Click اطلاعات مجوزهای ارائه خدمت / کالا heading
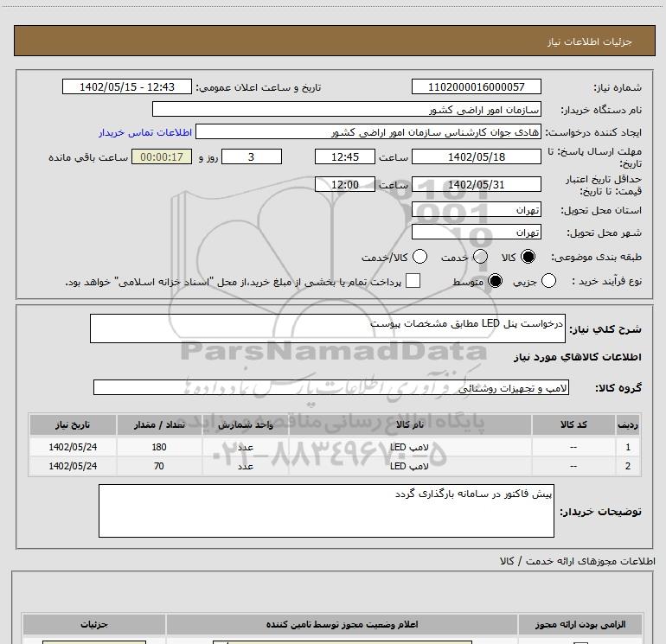The height and width of the screenshot is (644, 666). [577, 561]
